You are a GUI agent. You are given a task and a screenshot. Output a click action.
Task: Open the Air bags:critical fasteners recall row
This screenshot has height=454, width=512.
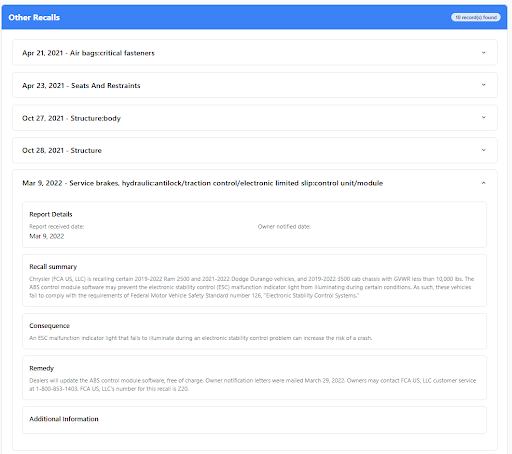(x=255, y=53)
